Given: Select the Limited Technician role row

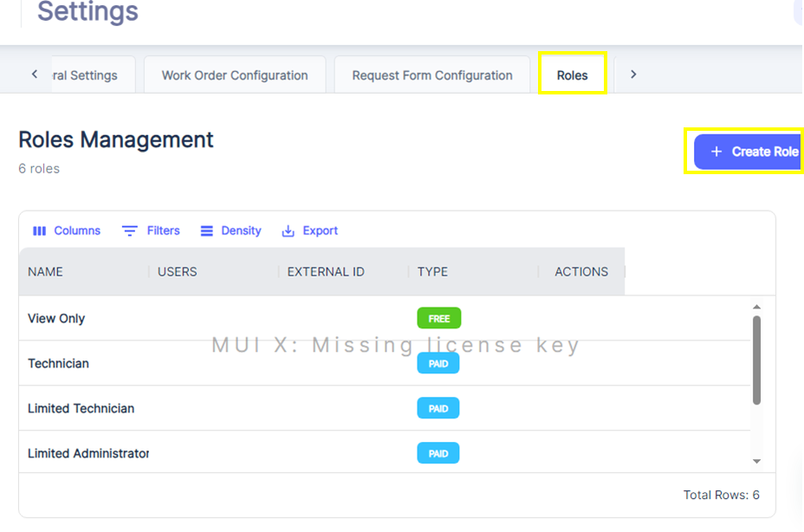Looking at the screenshot, I should [x=81, y=409].
